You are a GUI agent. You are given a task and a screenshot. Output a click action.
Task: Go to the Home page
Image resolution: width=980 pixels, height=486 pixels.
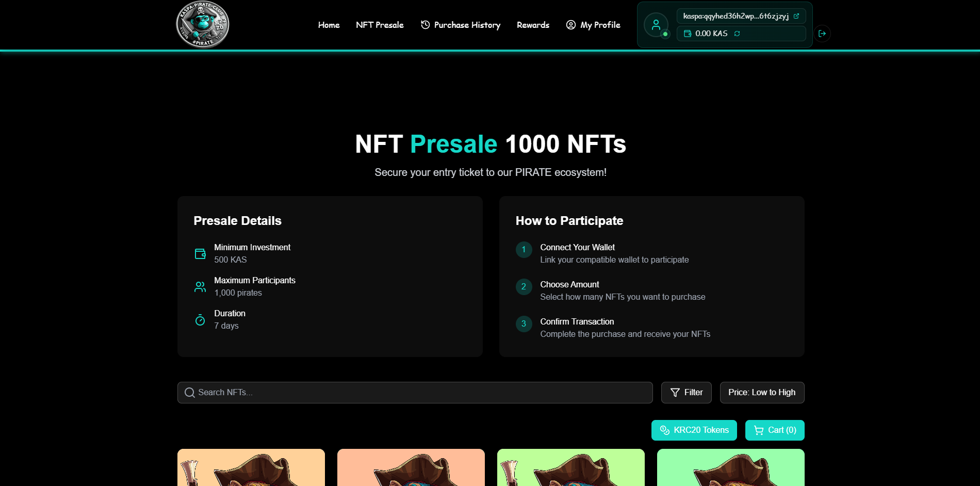point(329,25)
